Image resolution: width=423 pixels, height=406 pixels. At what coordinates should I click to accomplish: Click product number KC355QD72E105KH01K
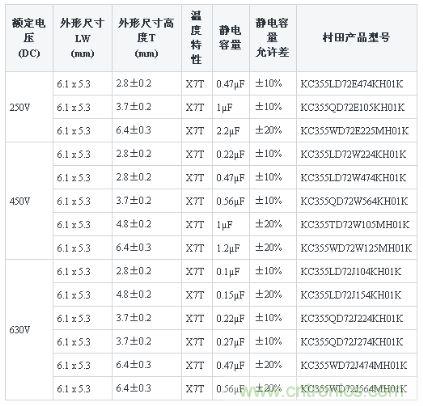(353, 107)
